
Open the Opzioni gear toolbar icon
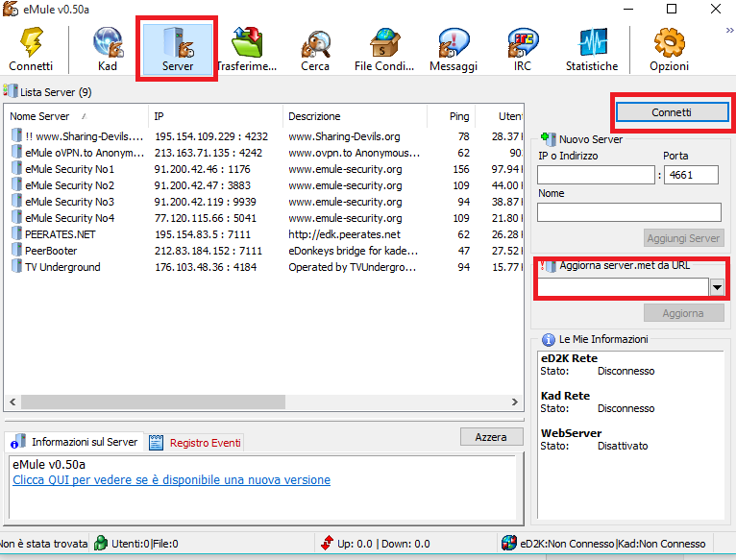[x=670, y=42]
